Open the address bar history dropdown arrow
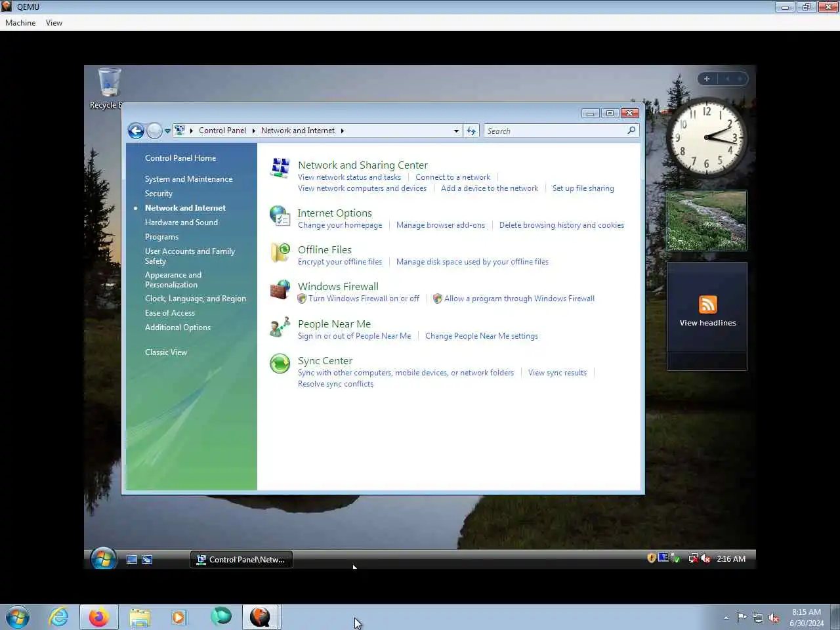This screenshot has height=630, width=840. click(x=456, y=131)
